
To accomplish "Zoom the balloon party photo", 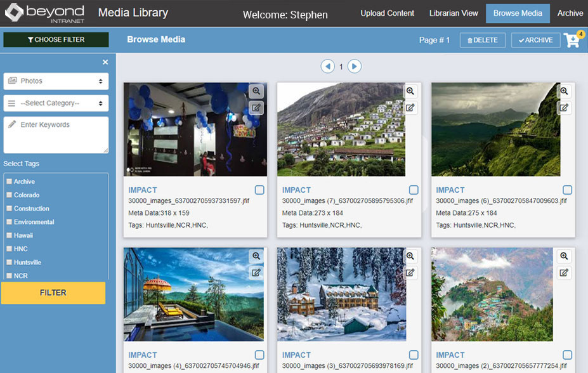I will 256,91.
